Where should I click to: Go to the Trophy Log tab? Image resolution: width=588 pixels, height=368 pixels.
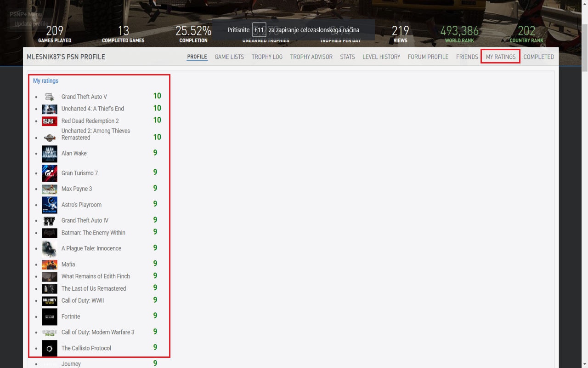pos(267,57)
